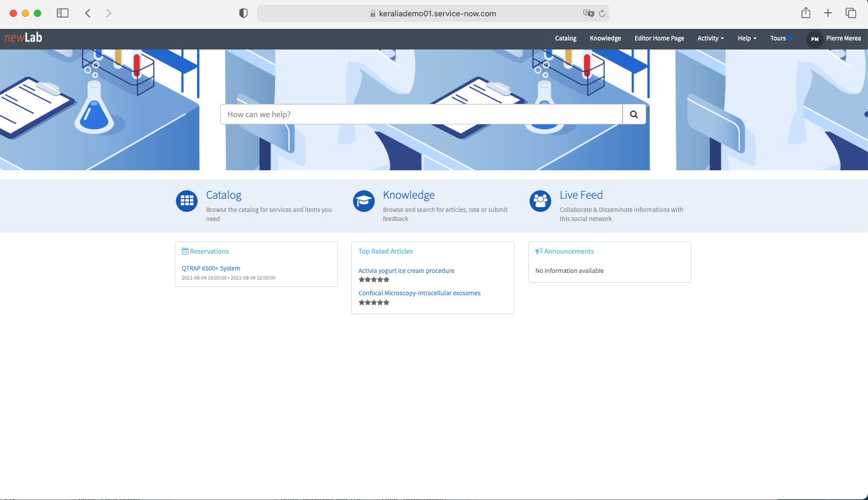868x500 pixels.
Task: Click the Announcements widget title
Action: 569,251
